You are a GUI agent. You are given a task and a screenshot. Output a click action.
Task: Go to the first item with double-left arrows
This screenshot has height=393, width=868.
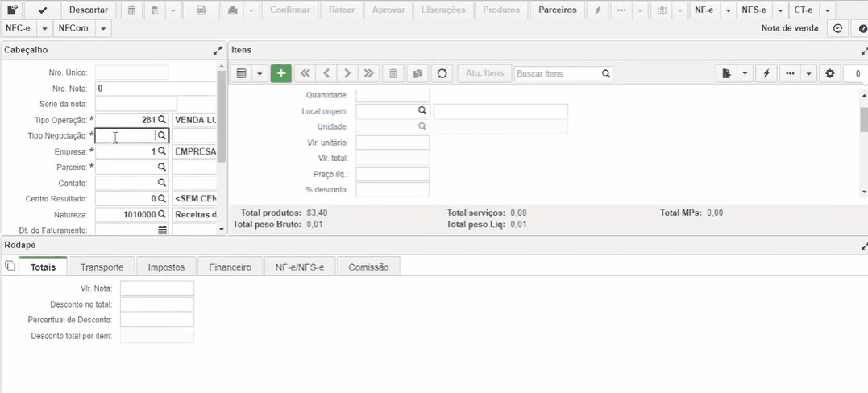point(305,73)
